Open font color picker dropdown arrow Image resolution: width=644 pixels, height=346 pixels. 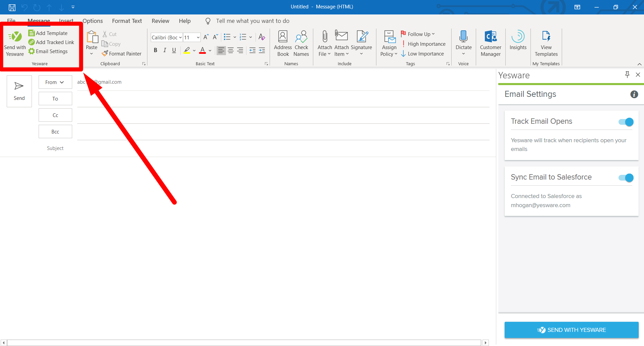210,50
